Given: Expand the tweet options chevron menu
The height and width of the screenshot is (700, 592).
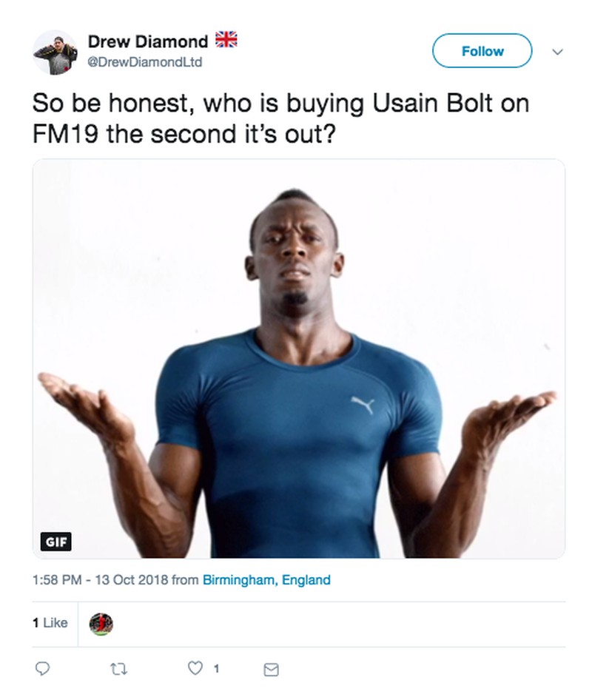Looking at the screenshot, I should [x=558, y=52].
